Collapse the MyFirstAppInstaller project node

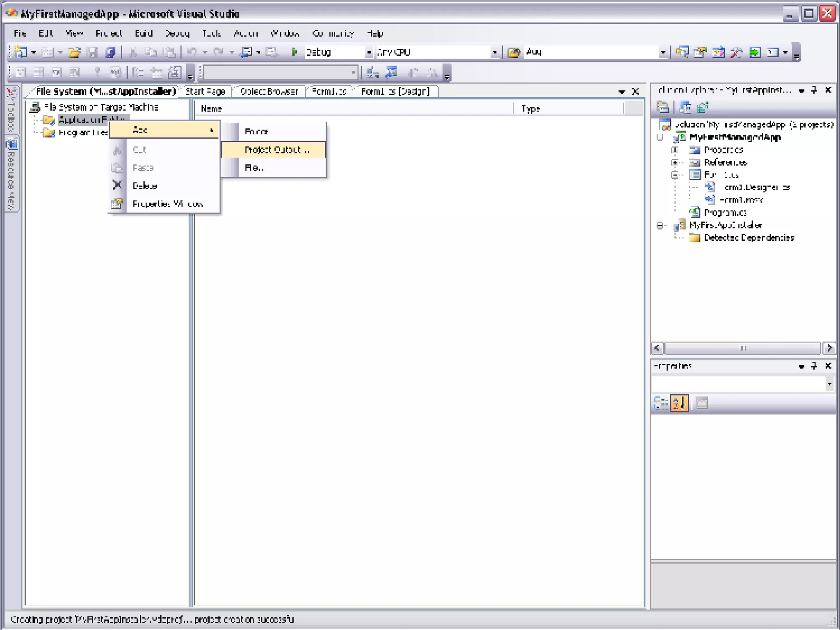[660, 225]
